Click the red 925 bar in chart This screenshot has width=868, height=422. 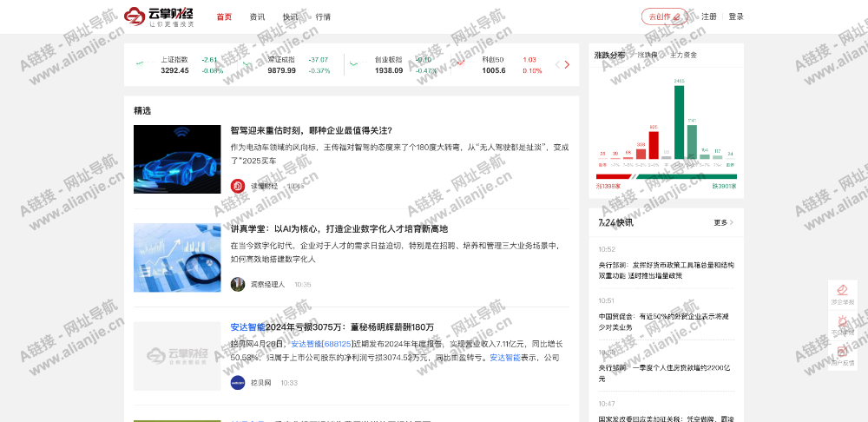pyautogui.click(x=654, y=145)
